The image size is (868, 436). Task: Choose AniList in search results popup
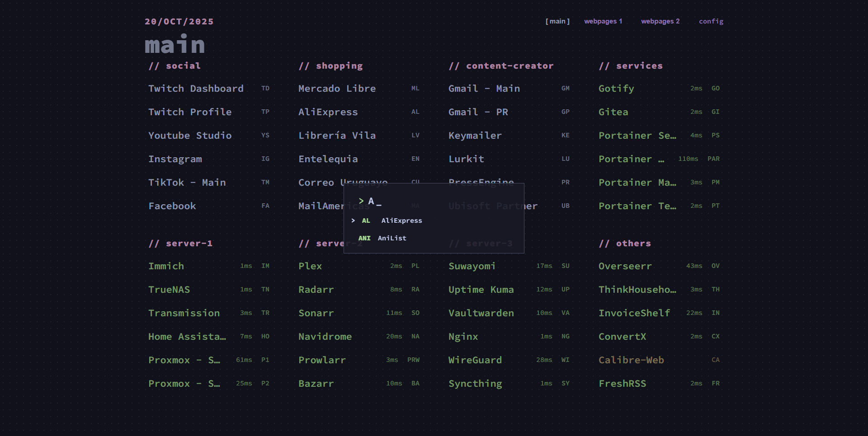point(434,238)
